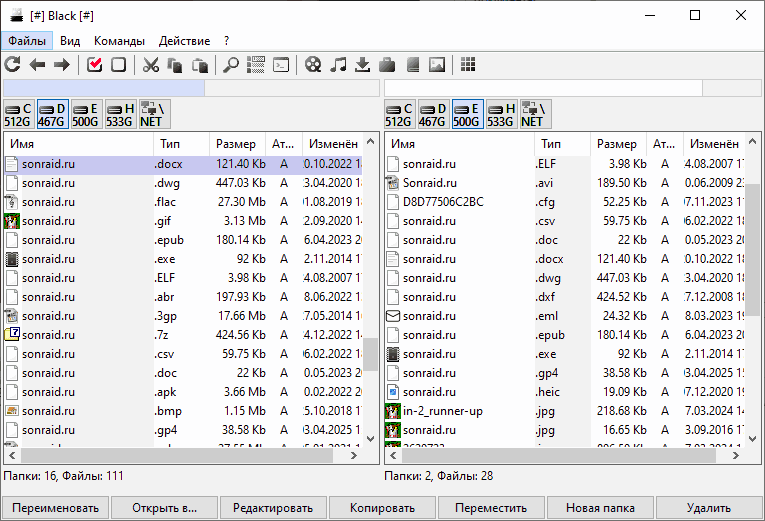Viewport: 765px width, 521px height.
Task: Cut files with the scissors icon
Action: tap(151, 64)
